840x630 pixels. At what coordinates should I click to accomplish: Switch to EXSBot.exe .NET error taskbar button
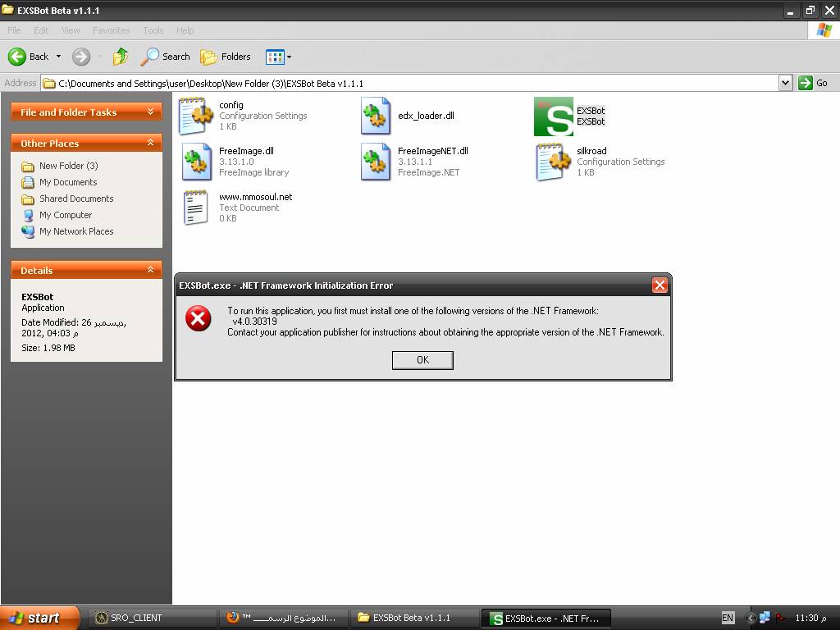pos(546,619)
